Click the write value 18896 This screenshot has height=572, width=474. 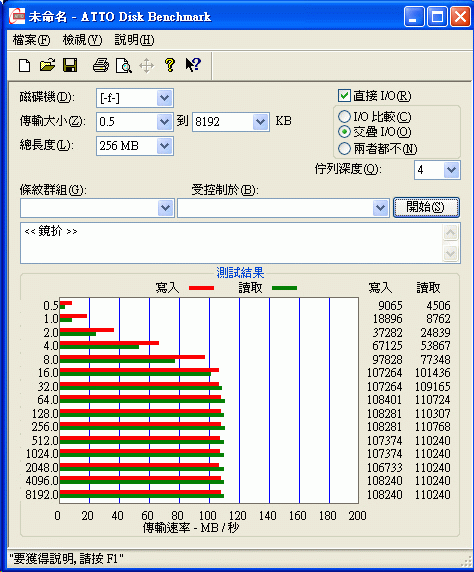[387, 319]
